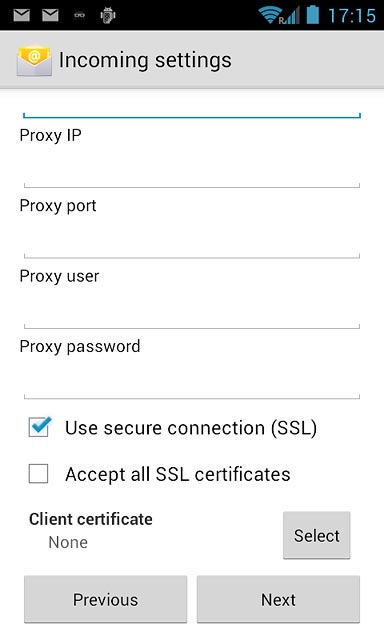384x640 pixels.
Task: Tap the None client certificate value
Action: (68, 542)
